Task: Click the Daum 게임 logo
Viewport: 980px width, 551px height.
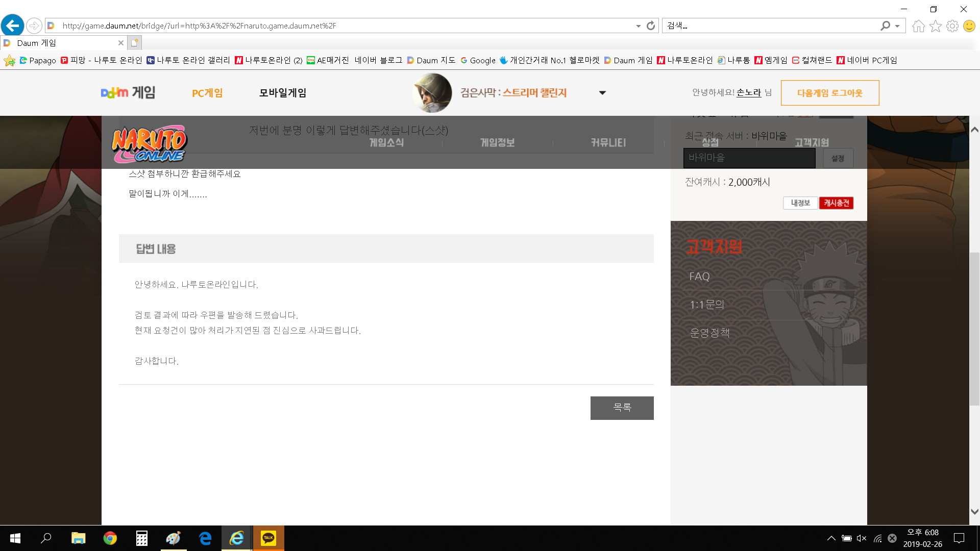Action: pyautogui.click(x=128, y=93)
